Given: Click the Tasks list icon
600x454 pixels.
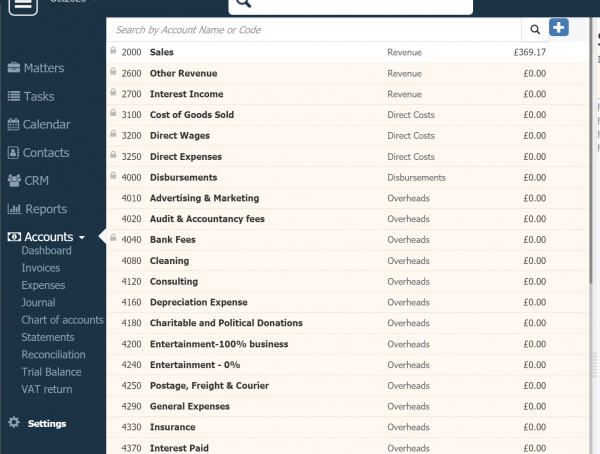Looking at the screenshot, I should 14,96.
